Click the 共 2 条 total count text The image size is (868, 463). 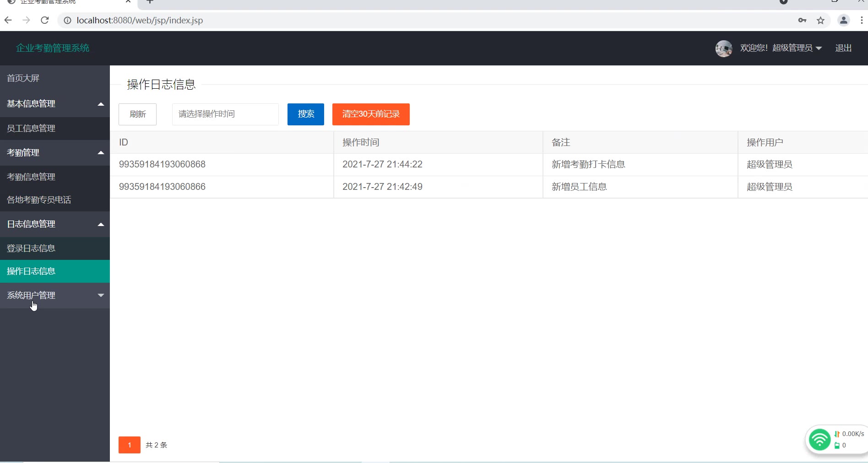pos(157,445)
